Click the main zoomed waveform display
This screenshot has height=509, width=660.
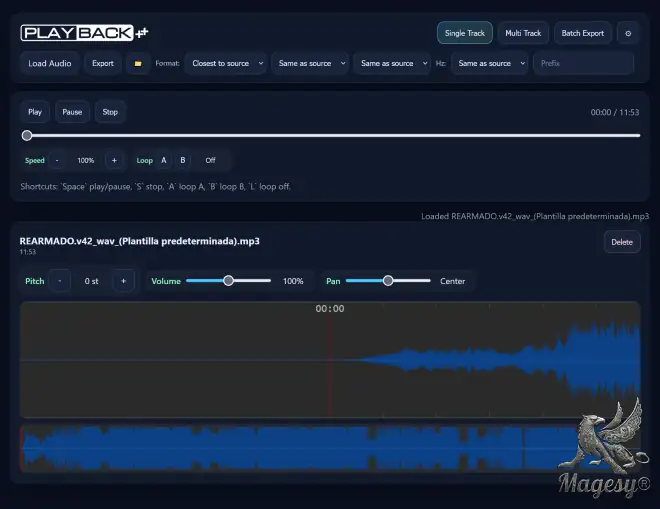point(330,360)
